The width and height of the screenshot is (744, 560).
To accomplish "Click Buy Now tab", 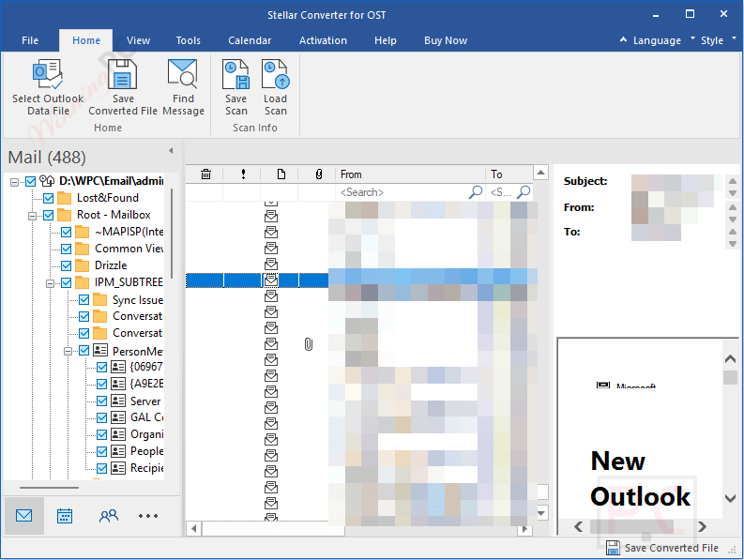I will 446,40.
